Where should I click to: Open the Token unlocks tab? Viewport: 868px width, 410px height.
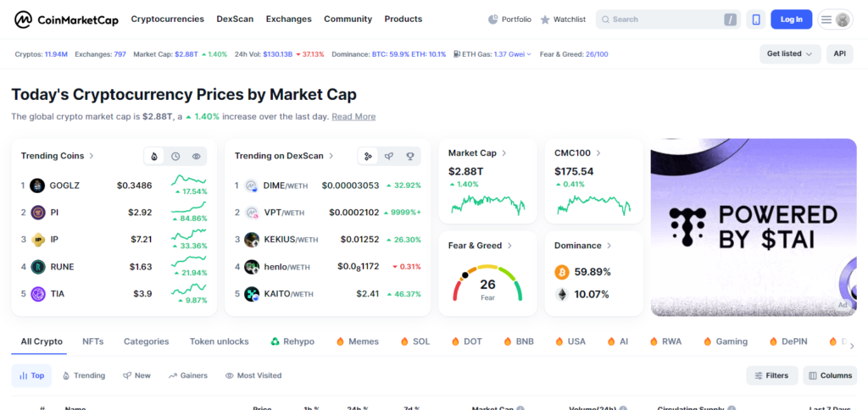tap(220, 341)
